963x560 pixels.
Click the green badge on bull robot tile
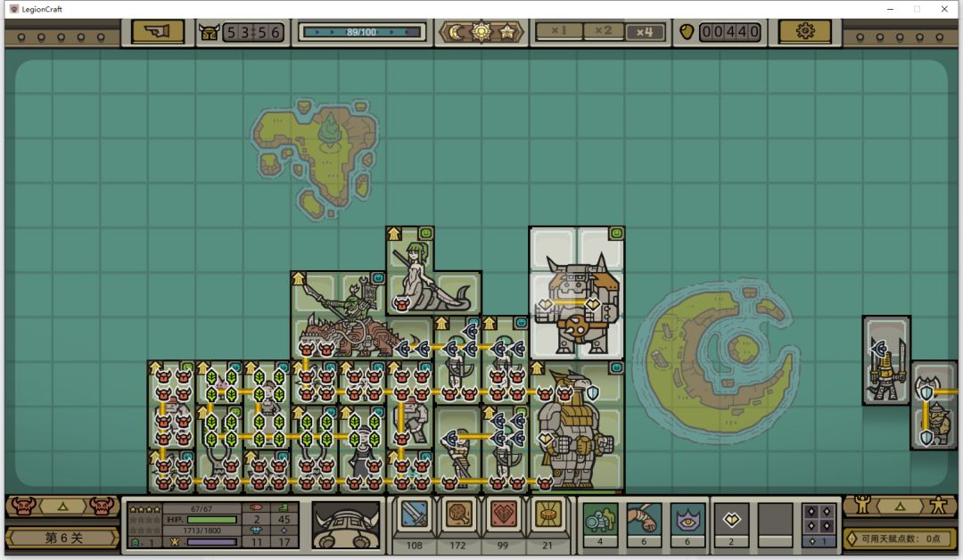(x=616, y=234)
